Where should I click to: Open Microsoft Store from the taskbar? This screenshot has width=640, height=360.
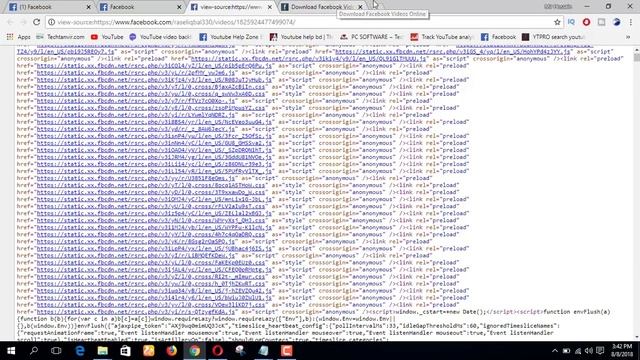pyautogui.click(x=125, y=351)
